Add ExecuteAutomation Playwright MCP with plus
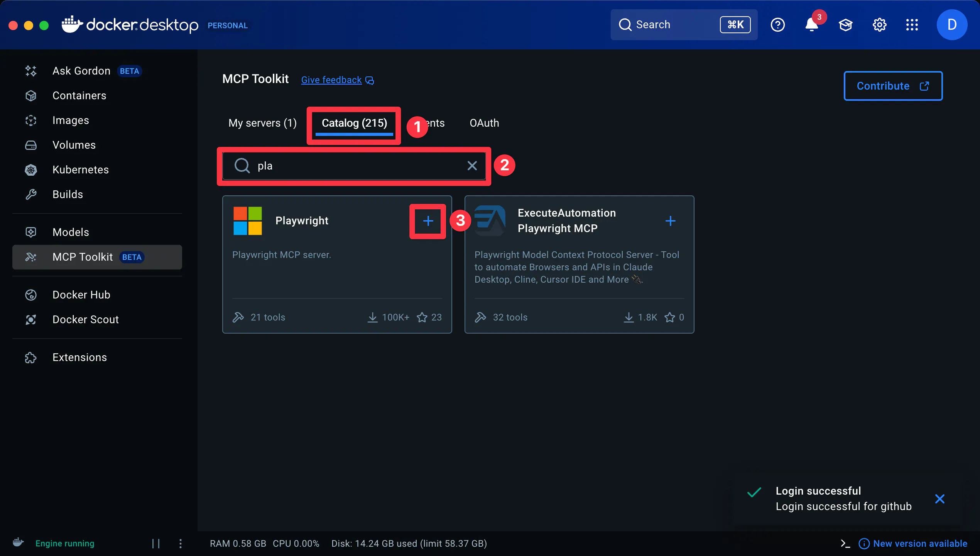 point(671,221)
